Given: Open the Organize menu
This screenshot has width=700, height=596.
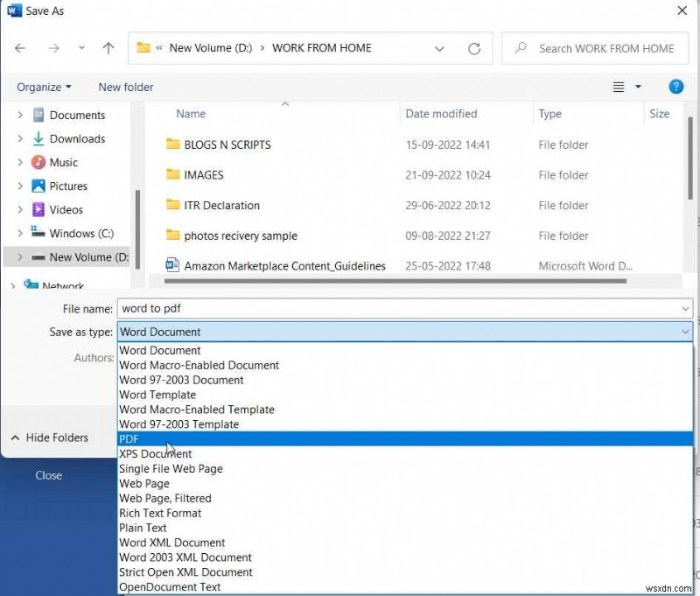Looking at the screenshot, I should click(x=42, y=87).
